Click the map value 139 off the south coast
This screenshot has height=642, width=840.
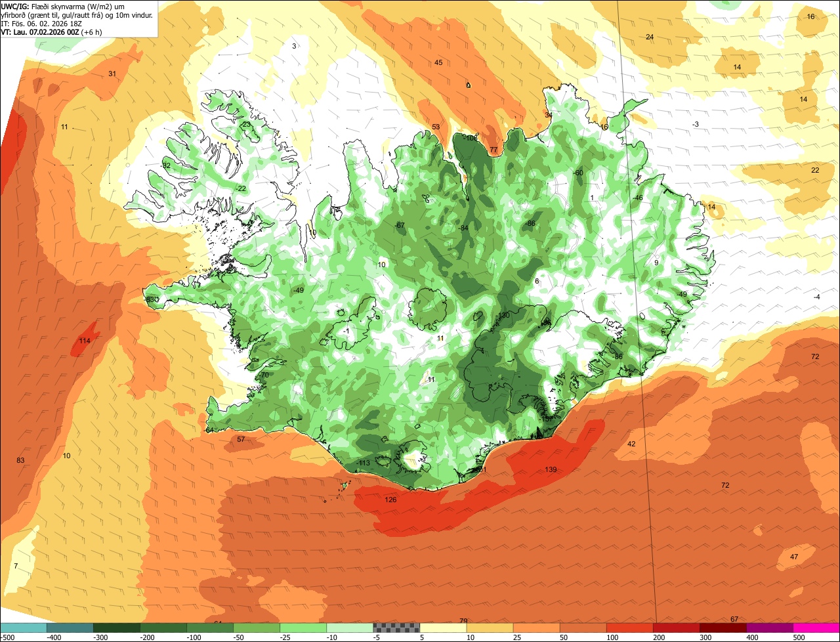tap(551, 469)
